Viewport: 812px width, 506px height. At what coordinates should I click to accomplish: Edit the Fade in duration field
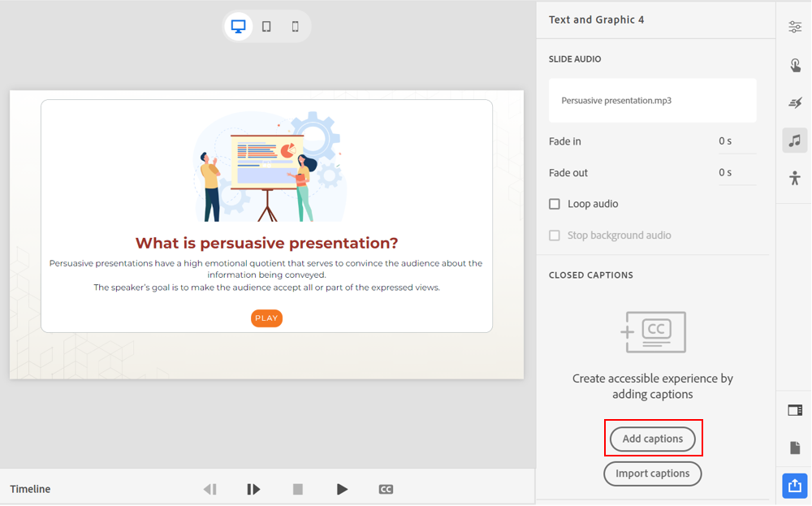point(736,141)
